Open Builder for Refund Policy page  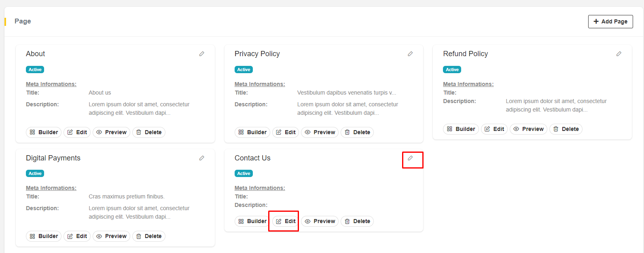[x=461, y=129]
